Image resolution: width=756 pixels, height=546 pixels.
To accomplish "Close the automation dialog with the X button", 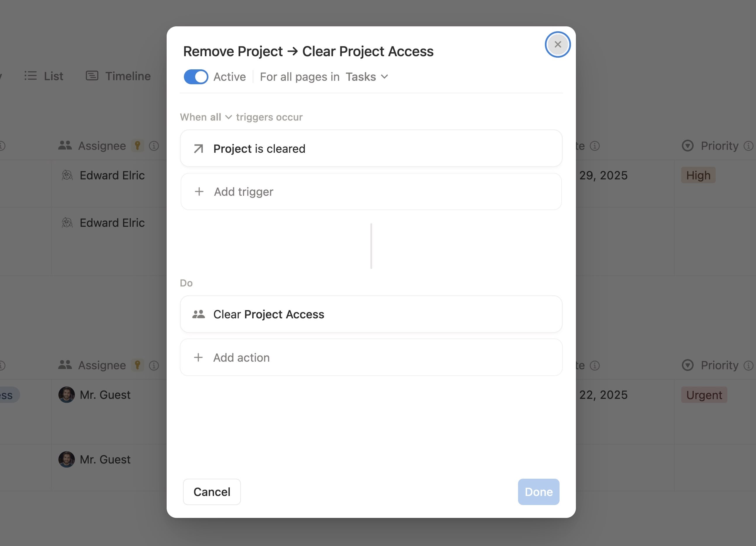I will click(557, 44).
